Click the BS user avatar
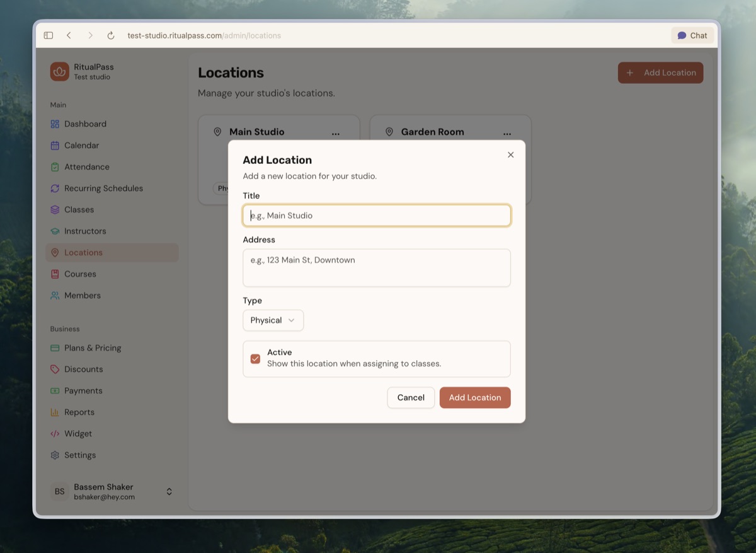756x553 pixels. 59,492
